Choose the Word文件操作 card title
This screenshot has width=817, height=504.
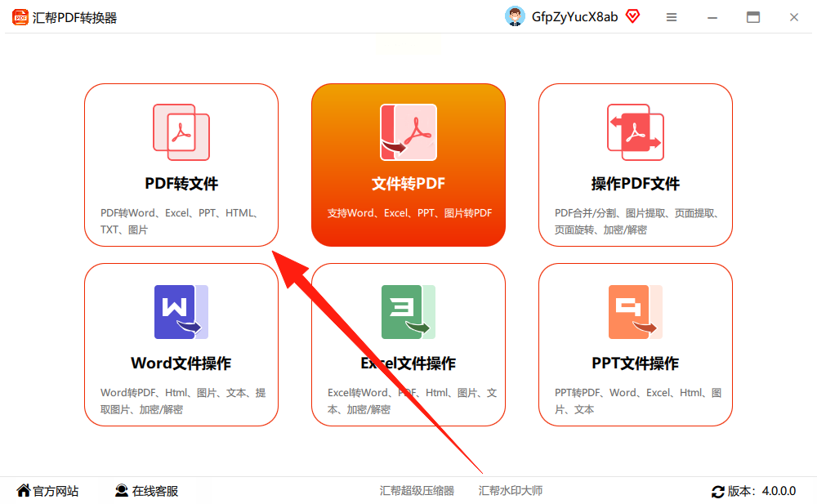181,364
